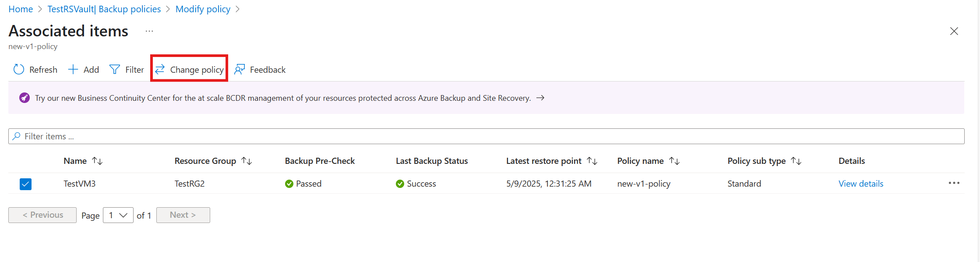Open Modify policy breadcrumb
The image size is (980, 262).
(203, 9)
